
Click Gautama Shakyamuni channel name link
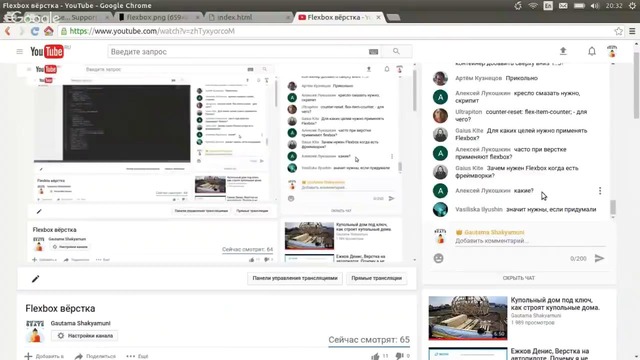click(80, 323)
